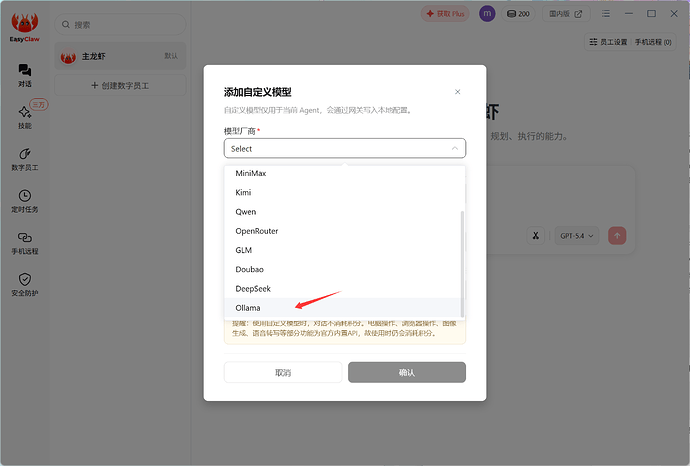Select the 主龙虾 agent entry

click(120, 56)
